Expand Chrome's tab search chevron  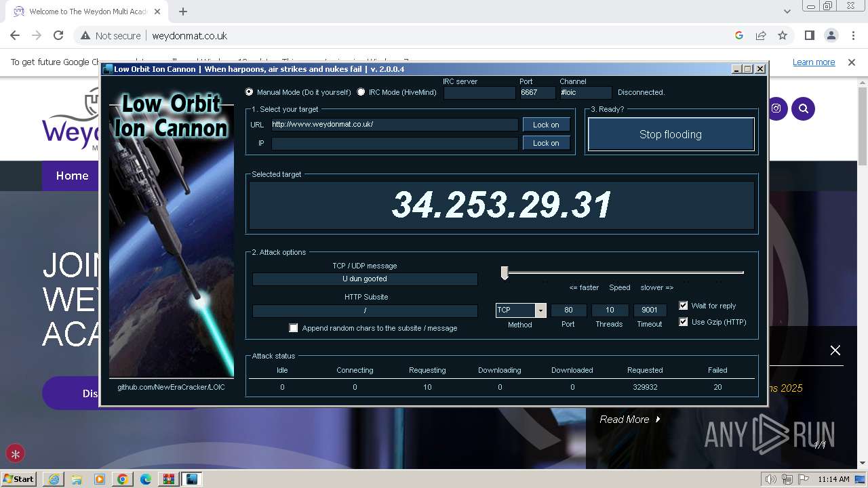click(787, 11)
